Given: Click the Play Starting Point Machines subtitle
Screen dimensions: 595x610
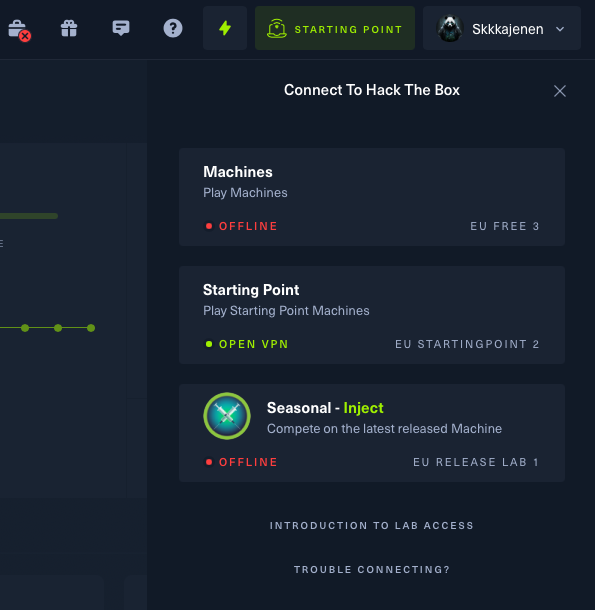Looking at the screenshot, I should click(x=286, y=310).
